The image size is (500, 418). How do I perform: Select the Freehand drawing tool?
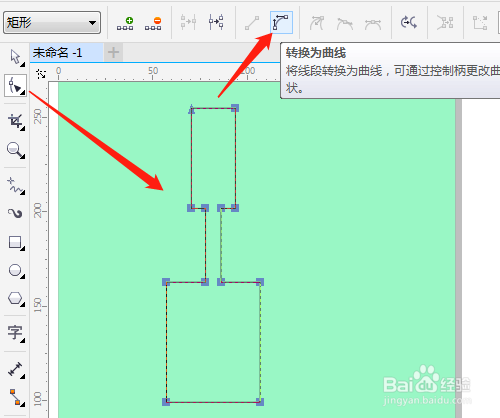click(16, 186)
